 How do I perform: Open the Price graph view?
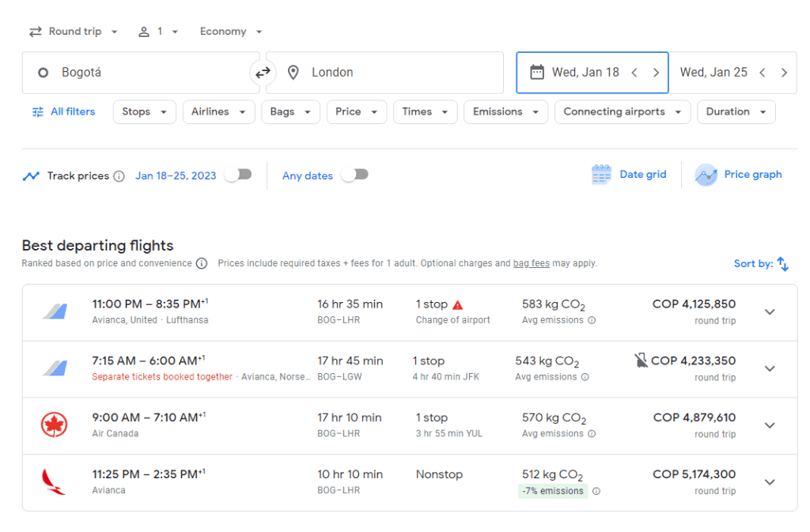pos(738,175)
